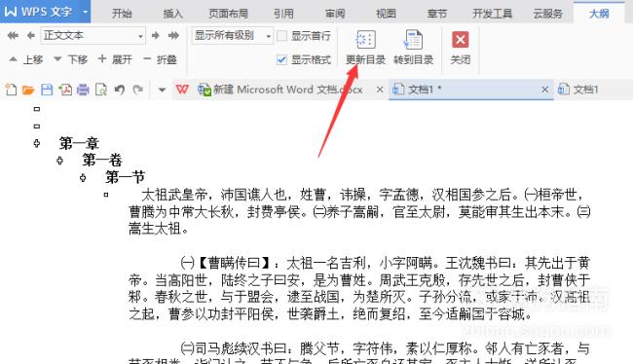Screen dimensions: 633x364
Task: Click the undo arrow icon
Action: coord(119,90)
